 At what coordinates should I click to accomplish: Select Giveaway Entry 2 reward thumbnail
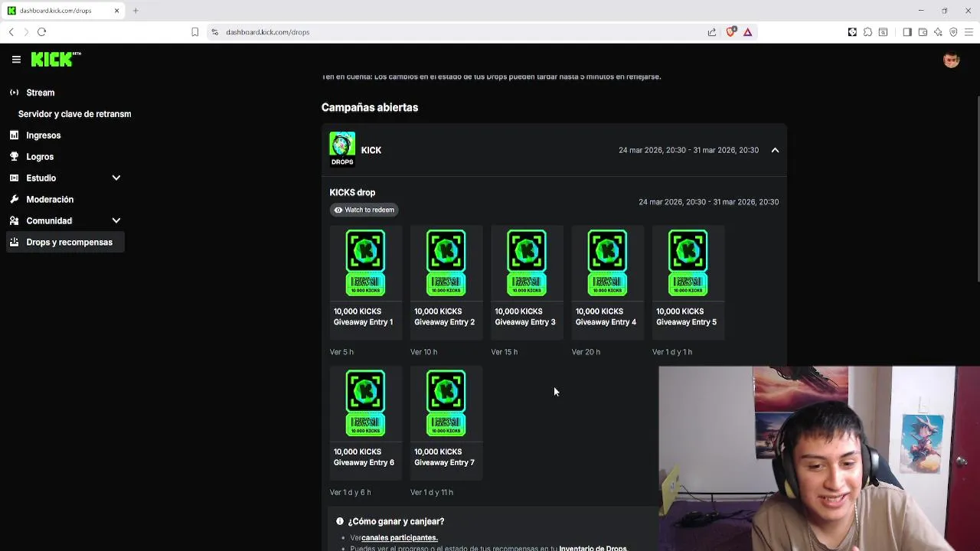tap(446, 262)
